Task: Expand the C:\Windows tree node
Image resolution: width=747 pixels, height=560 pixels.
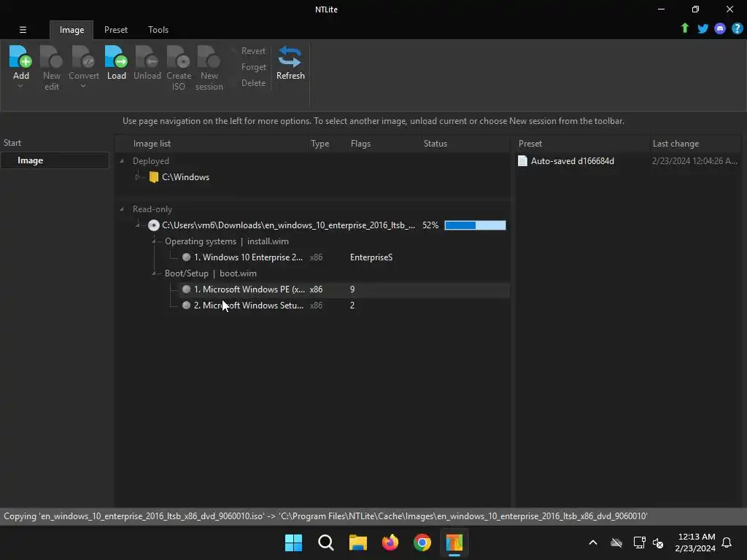Action: pos(137,177)
